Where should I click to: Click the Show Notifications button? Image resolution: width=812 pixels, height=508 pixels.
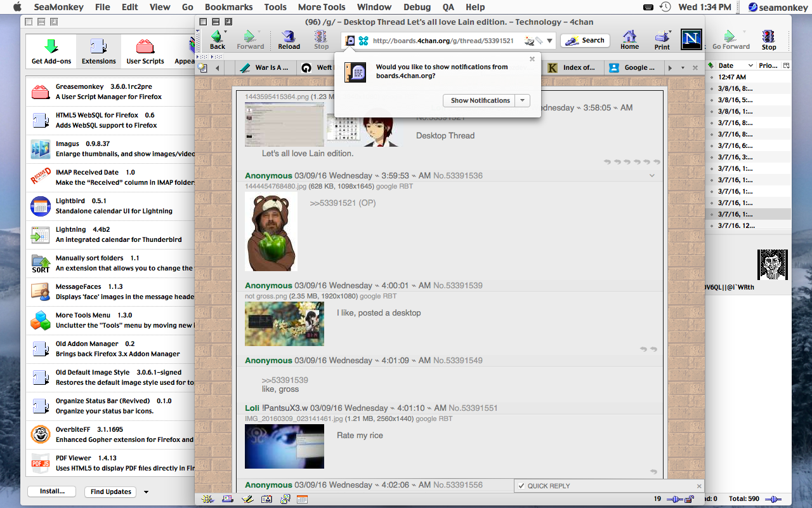(x=480, y=100)
